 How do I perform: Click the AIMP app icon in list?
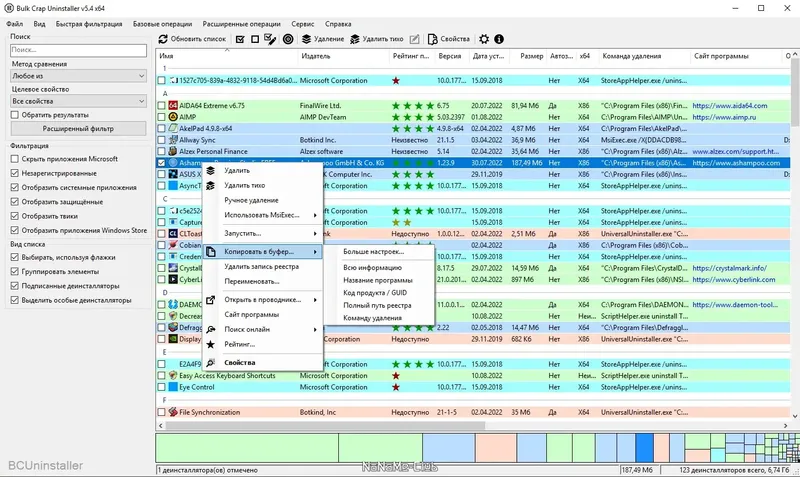(x=173, y=117)
